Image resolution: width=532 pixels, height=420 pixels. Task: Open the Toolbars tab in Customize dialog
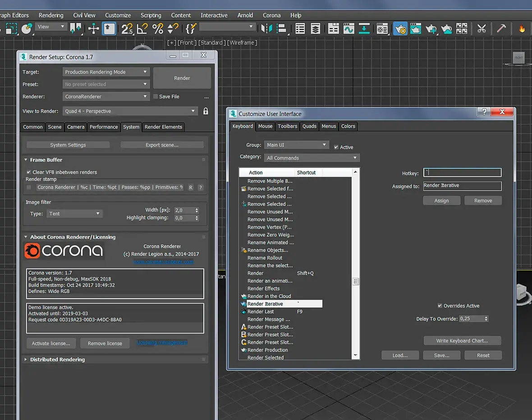[x=287, y=126]
